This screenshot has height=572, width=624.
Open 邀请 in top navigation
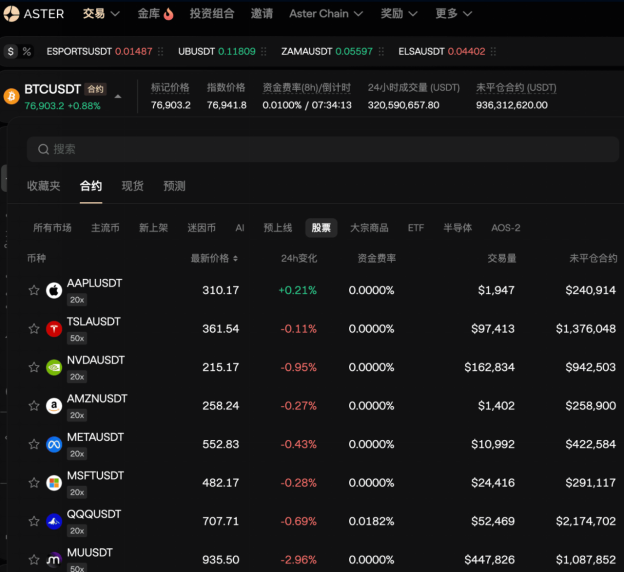[x=261, y=14]
